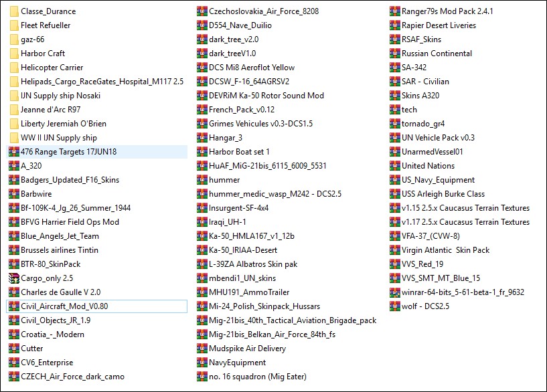This screenshot has width=547, height=392.
Task: Click the VVS_Red_19 archive icon
Action: (395, 264)
